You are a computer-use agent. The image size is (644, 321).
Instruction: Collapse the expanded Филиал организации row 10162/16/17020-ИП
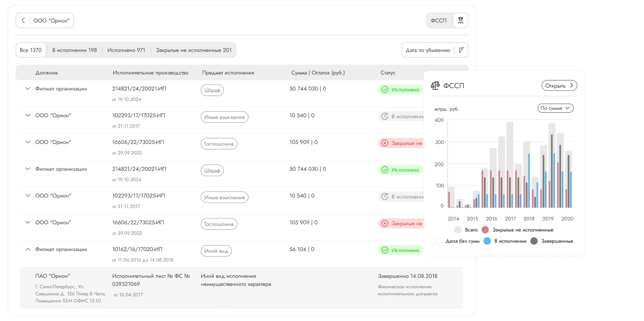[x=28, y=249]
